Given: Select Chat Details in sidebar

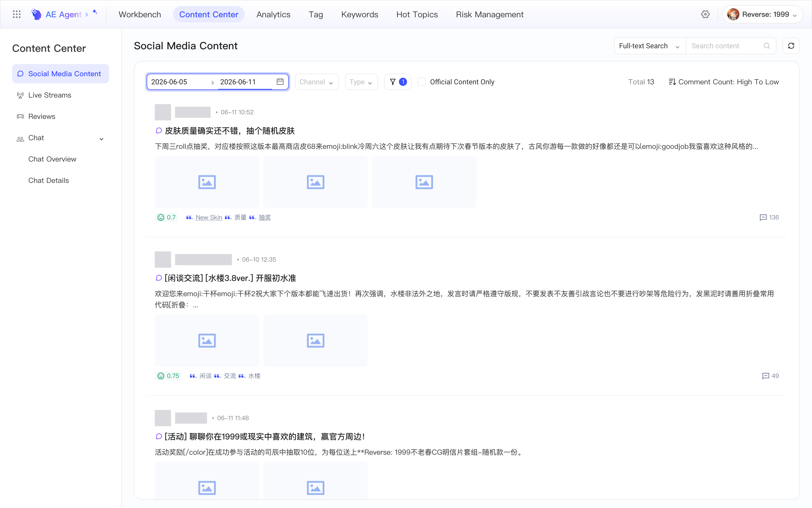Looking at the screenshot, I should [49, 180].
